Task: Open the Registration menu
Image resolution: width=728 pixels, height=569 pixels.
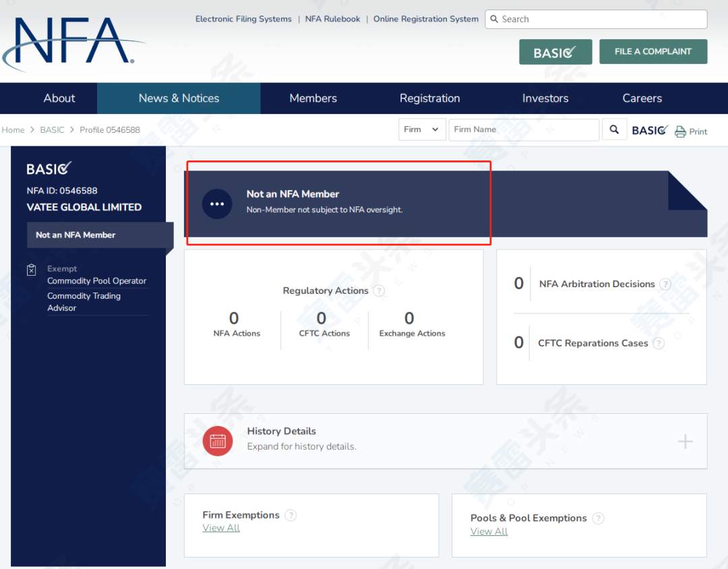Action: (429, 98)
